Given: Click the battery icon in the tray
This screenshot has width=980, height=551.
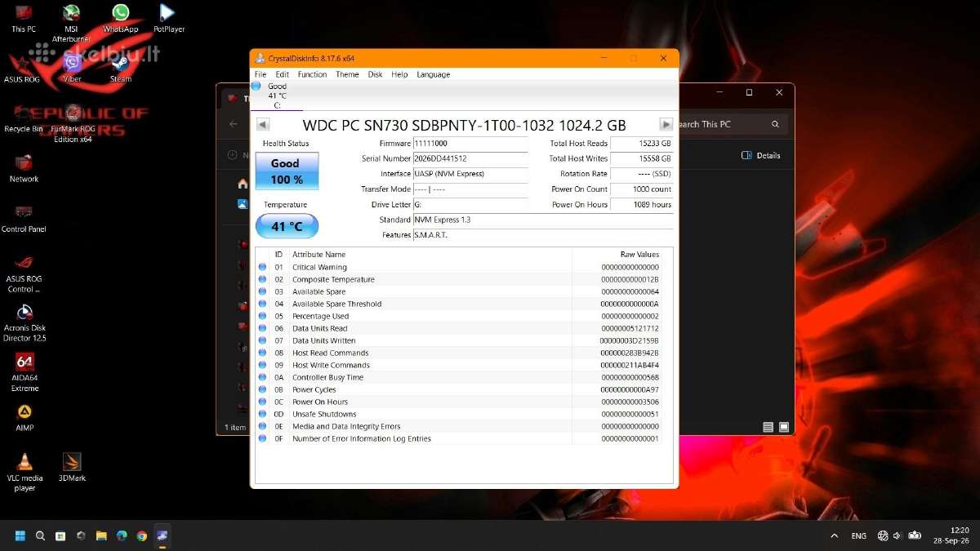Looking at the screenshot, I should [915, 536].
